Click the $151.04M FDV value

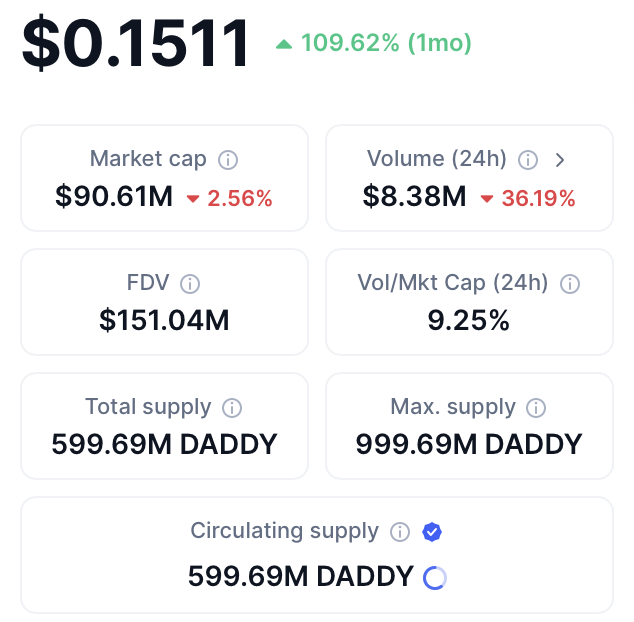point(164,321)
